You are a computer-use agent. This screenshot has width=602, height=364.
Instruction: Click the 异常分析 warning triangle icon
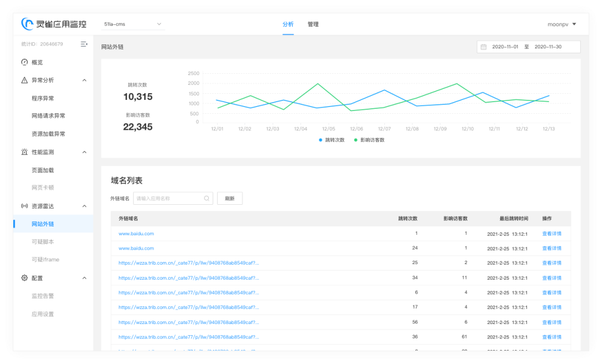[24, 80]
